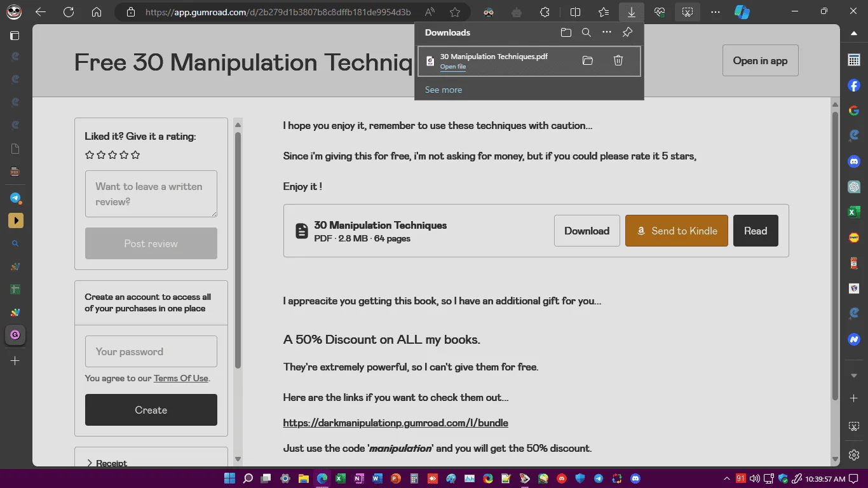868x488 pixels.
Task: Select the active Gumroad vertical tab
Action: [15, 335]
